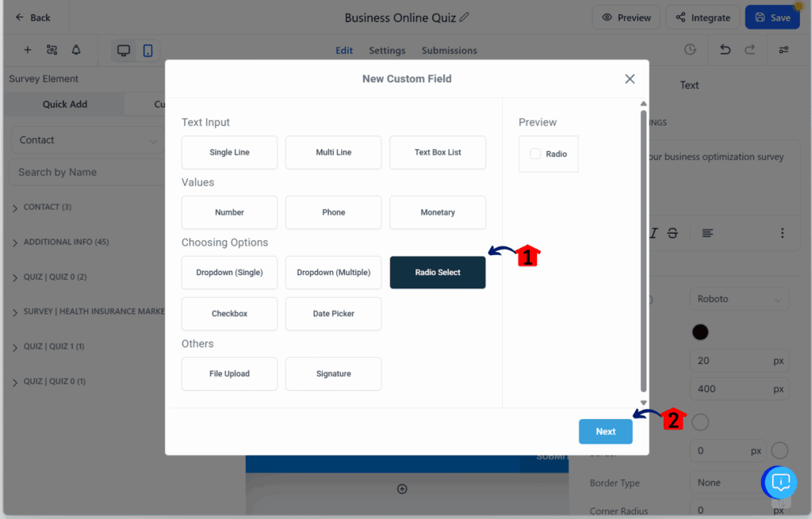Choose the Radio Select field type
812x519 pixels.
point(438,272)
